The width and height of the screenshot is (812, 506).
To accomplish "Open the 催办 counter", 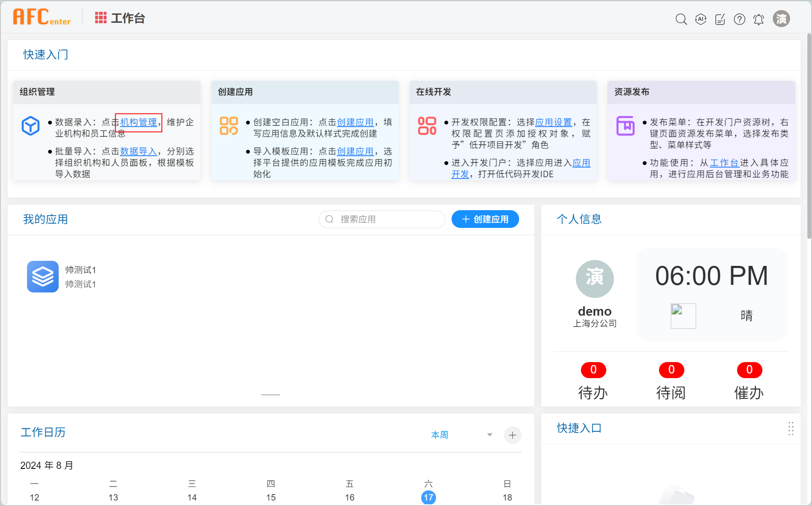I will [749, 381].
